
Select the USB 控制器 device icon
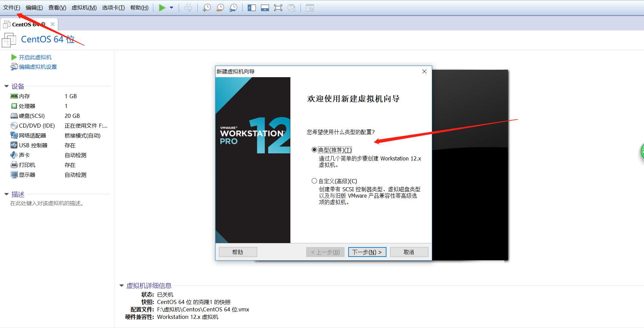(14, 145)
